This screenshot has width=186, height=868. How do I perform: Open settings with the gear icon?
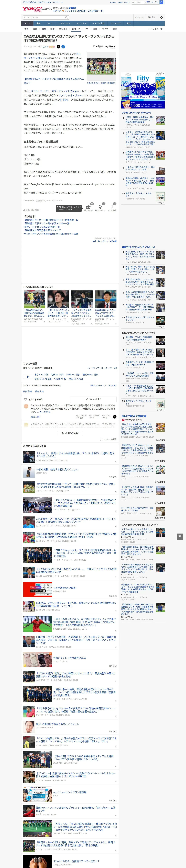click(x=161, y=18)
